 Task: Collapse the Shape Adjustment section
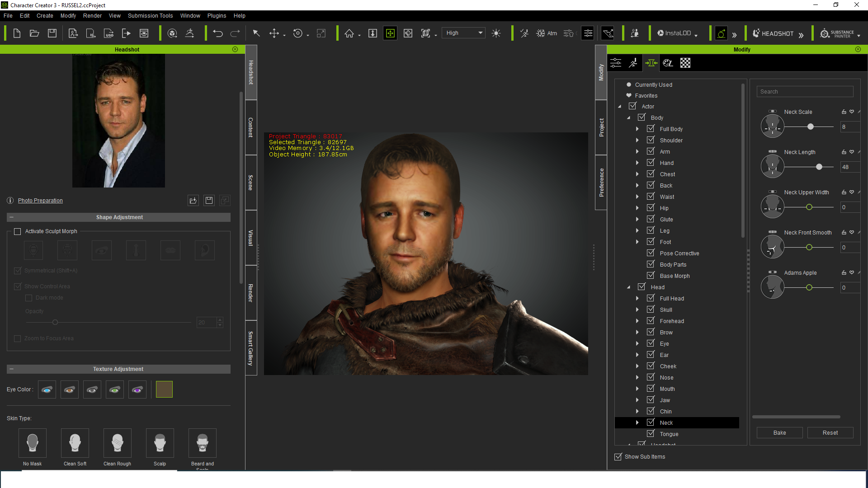point(11,217)
